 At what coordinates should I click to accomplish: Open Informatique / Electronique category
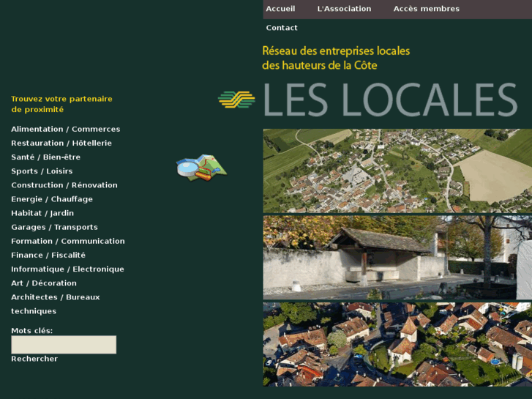pos(67,269)
